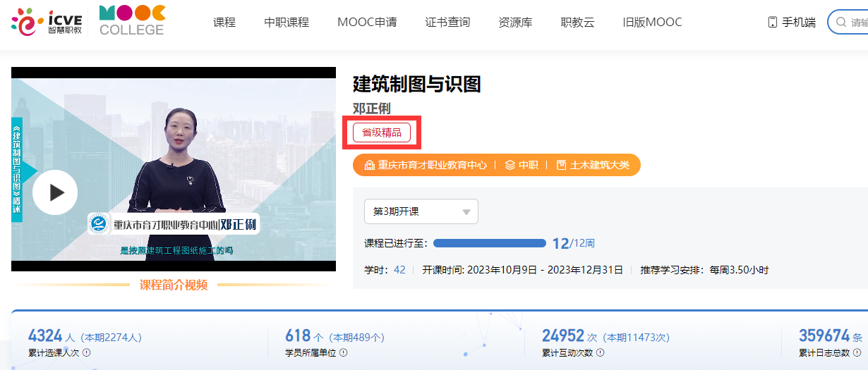This screenshot has height=370, width=868.
Task: Click the search magnifier icon
Action: (x=840, y=23)
